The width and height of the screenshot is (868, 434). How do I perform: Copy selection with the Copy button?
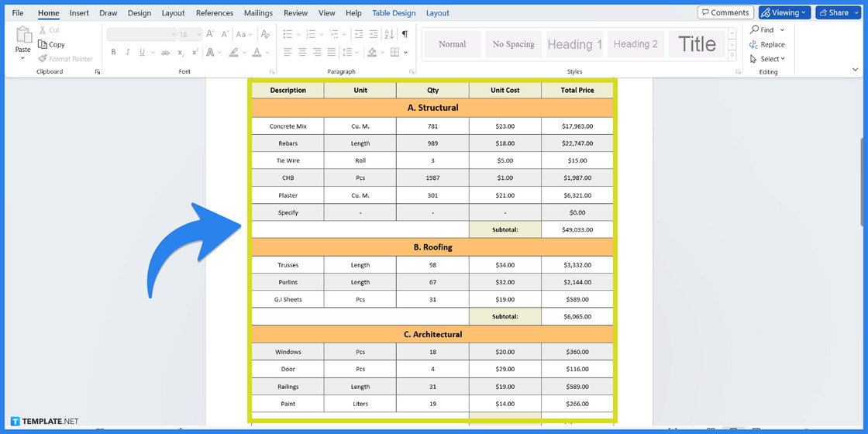(51, 44)
